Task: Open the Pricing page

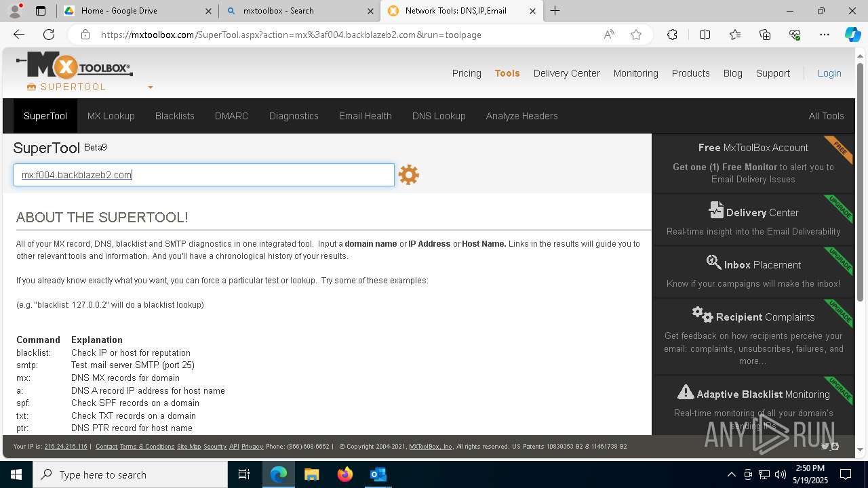Action: tap(467, 73)
